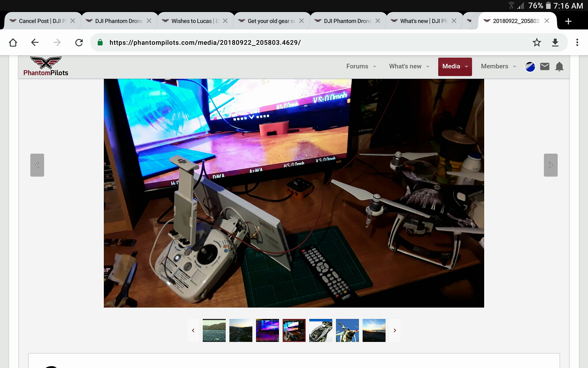Open the bell alerts icon
588x368 pixels.
click(x=560, y=67)
